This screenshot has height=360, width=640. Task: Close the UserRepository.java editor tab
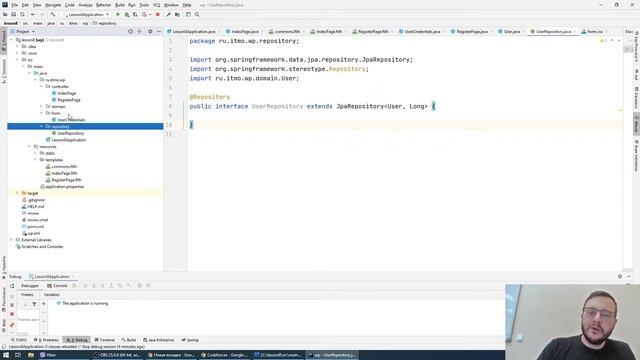click(x=575, y=31)
